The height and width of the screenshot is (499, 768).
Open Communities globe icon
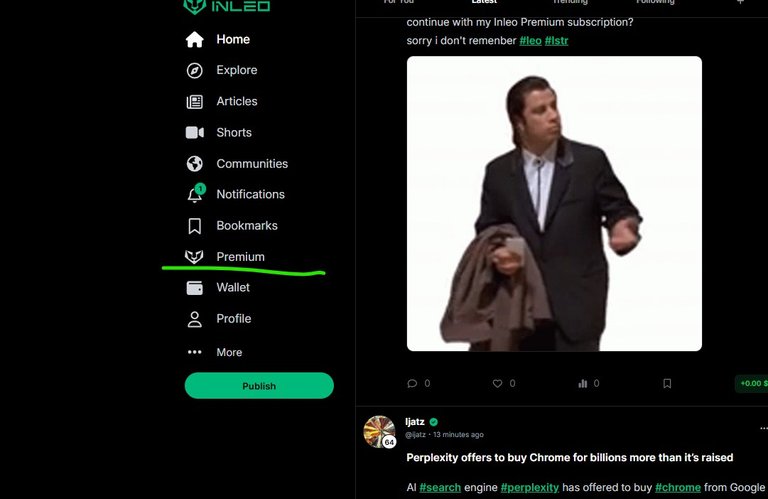pos(194,164)
